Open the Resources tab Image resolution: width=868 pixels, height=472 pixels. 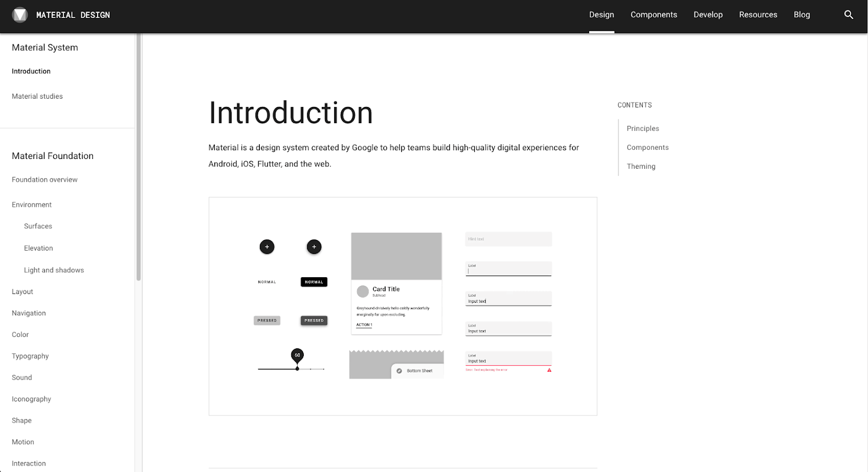(x=758, y=15)
